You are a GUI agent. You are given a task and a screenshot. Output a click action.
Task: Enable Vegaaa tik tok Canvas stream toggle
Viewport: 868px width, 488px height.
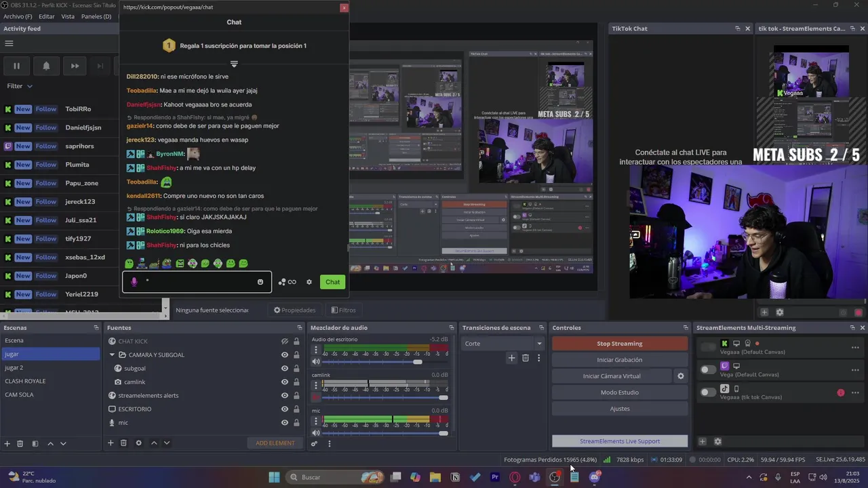click(x=708, y=392)
